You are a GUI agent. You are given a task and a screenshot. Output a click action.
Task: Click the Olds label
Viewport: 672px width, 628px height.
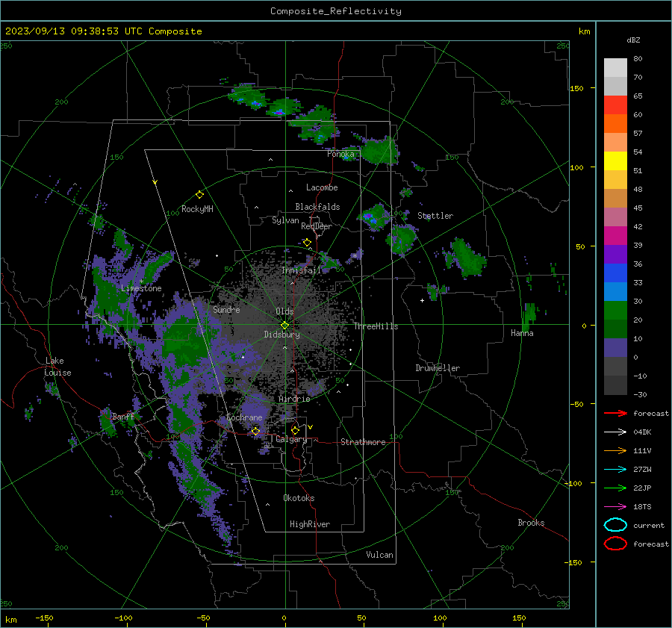(x=284, y=311)
